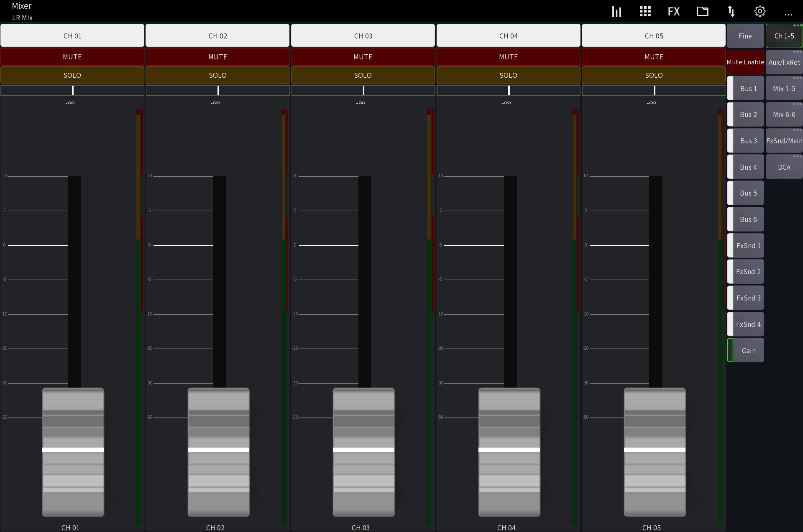Select the Bus 4 send layer
The image size is (803, 532).
(748, 167)
